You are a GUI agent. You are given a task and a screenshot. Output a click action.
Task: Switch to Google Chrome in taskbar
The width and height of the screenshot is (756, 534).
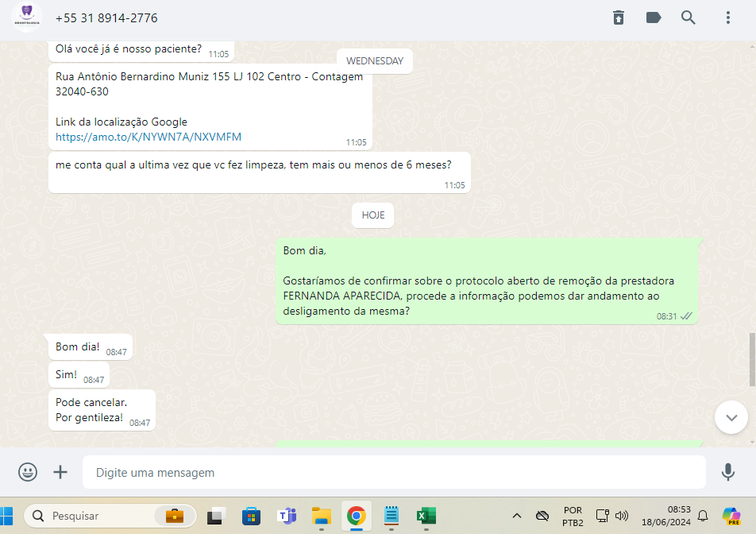coord(357,516)
